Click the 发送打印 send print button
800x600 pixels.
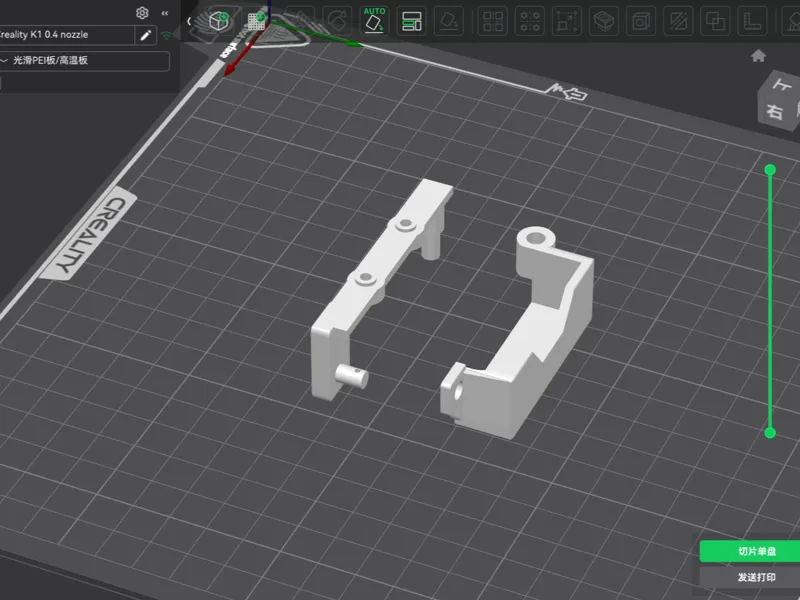point(751,578)
